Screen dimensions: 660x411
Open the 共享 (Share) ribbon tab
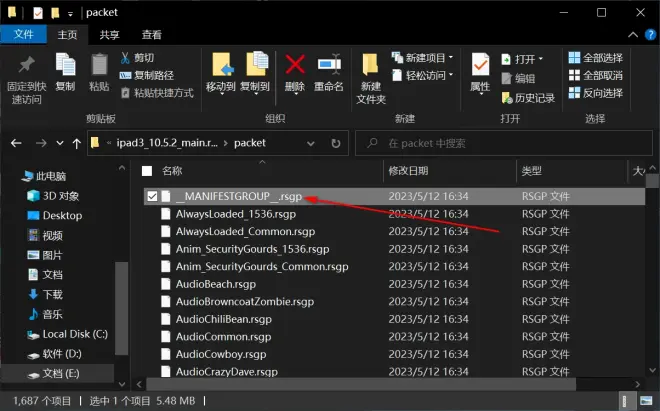(x=109, y=35)
